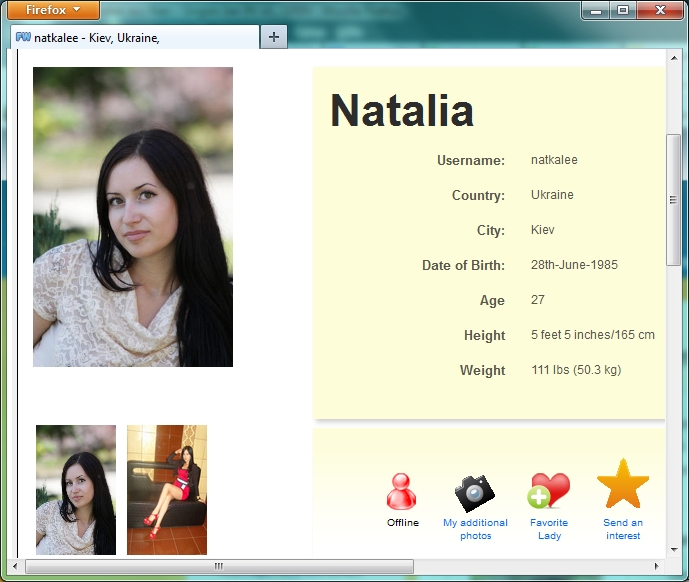Click the age value 27
This screenshot has width=689, height=582.
(538, 300)
